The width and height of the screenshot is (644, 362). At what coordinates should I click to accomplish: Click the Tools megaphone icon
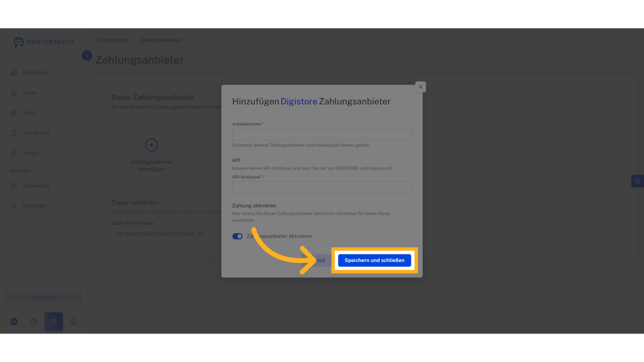point(14,113)
